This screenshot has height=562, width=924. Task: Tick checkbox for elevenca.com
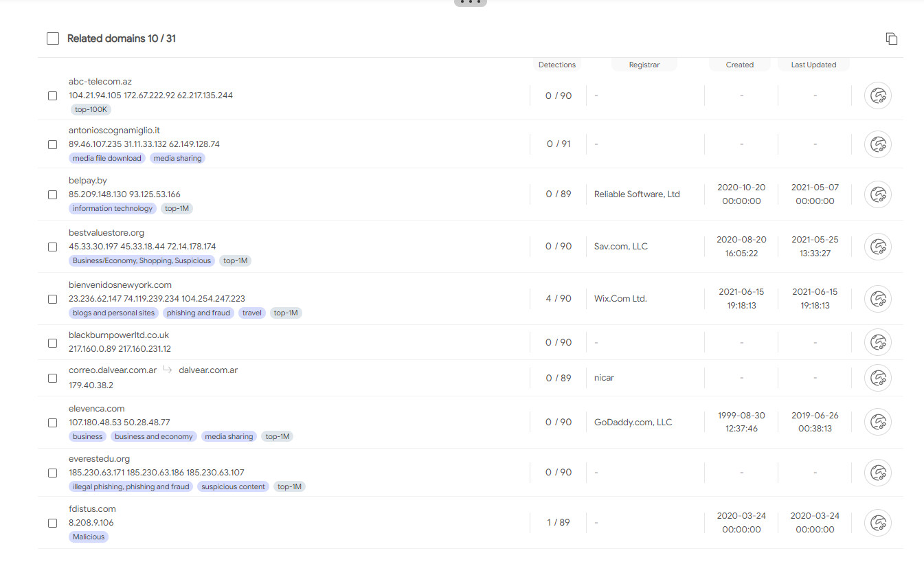52,423
